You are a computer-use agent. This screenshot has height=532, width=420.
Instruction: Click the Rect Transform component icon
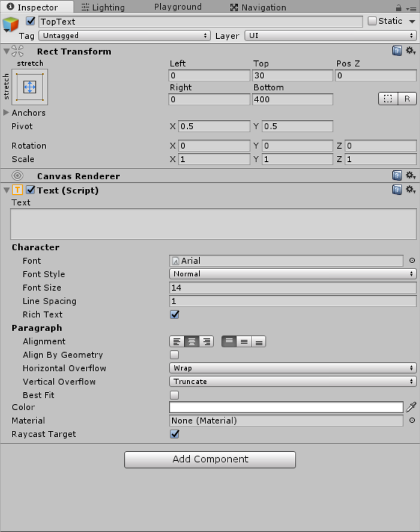[x=17, y=51]
